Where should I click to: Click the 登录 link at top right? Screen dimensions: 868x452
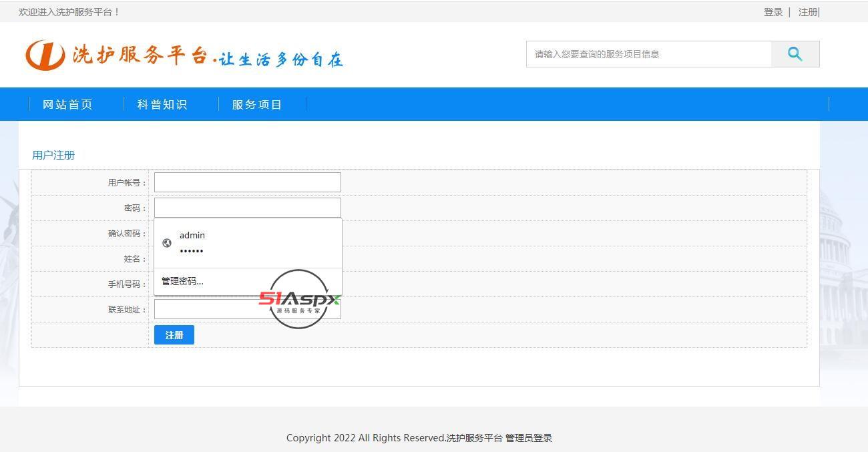773,12
